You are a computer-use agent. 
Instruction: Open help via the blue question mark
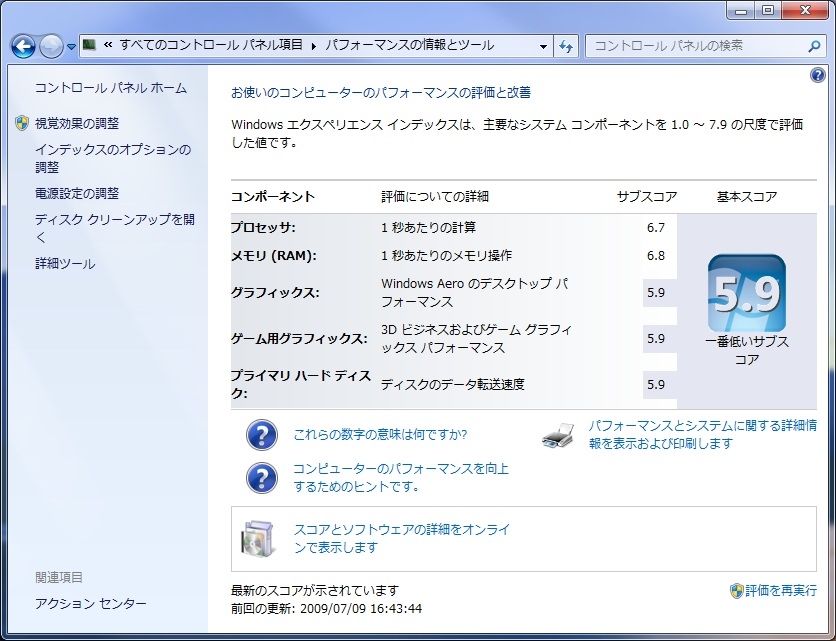[817, 75]
